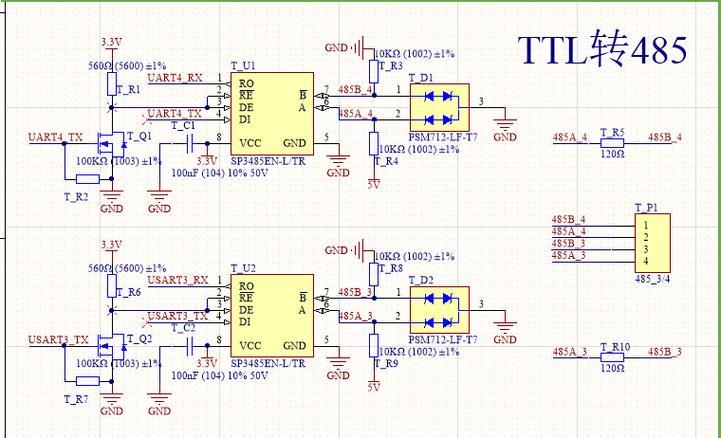Image resolution: width=721 pixels, height=438 pixels.
Task: Select "SP3485EN-L/TR" text under T_U1
Action: click(x=268, y=161)
